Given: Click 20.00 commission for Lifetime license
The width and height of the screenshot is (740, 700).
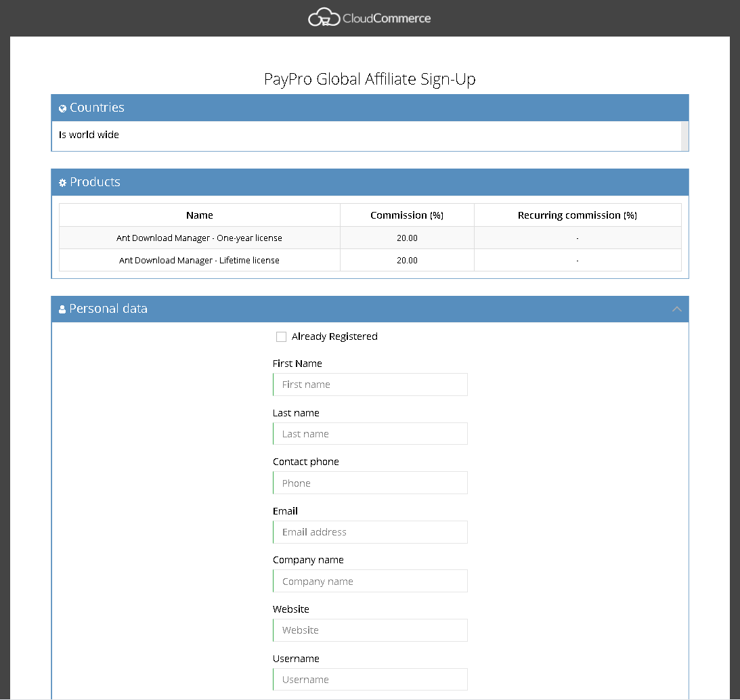Looking at the screenshot, I should 407,260.
